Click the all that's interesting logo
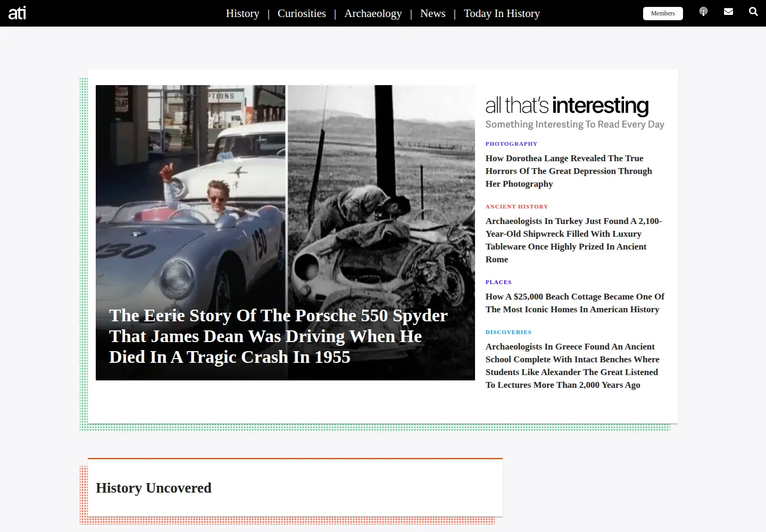766x532 pixels. coord(567,105)
